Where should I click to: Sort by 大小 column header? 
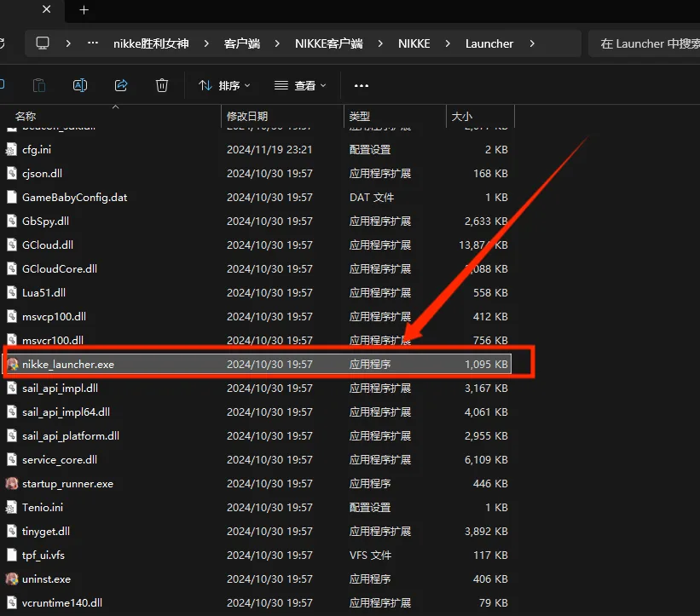461,116
